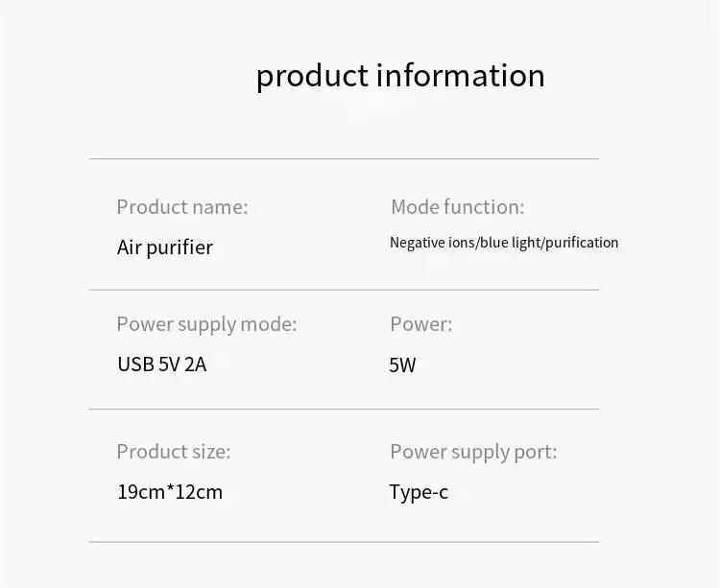Select the 'Power:' label
720x588 pixels.
click(421, 324)
